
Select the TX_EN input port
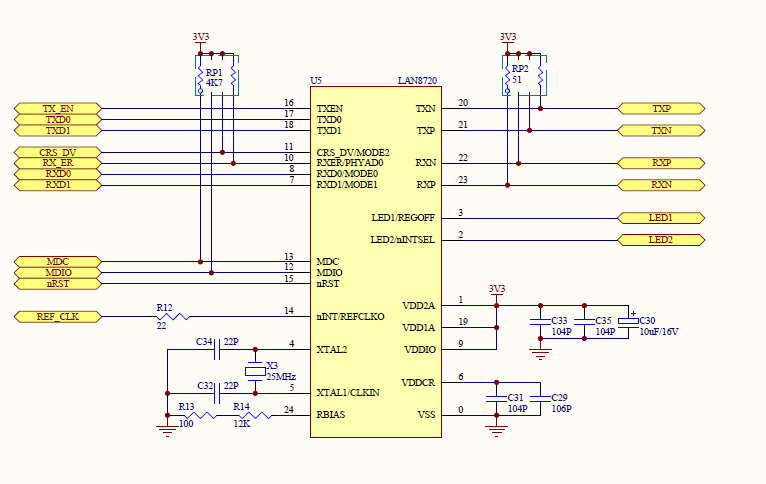(58, 108)
